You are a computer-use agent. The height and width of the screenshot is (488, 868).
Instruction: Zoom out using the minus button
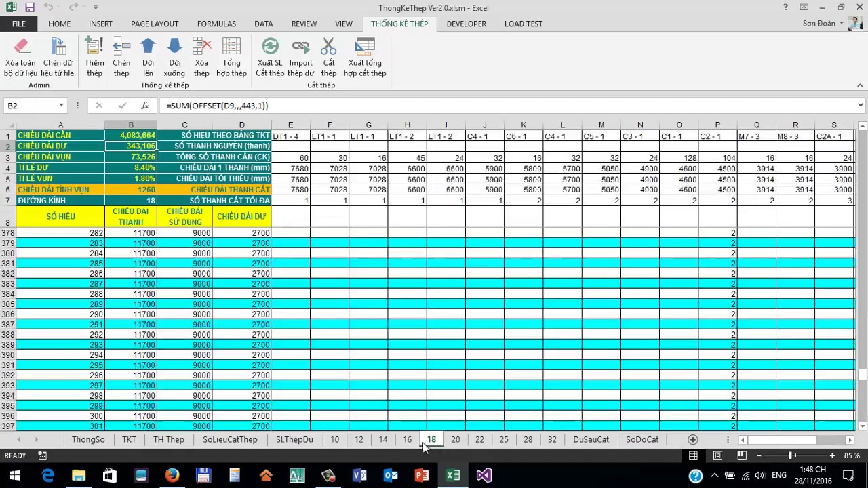click(x=759, y=455)
